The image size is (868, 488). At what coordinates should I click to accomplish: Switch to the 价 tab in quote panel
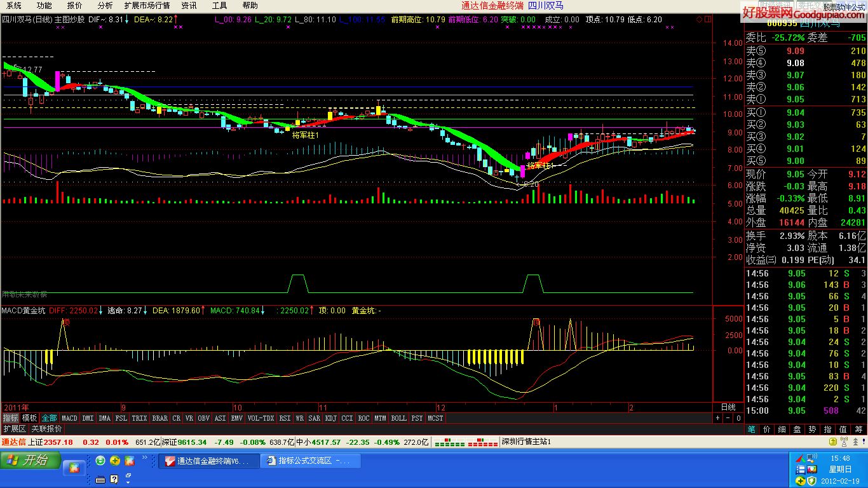point(766,430)
